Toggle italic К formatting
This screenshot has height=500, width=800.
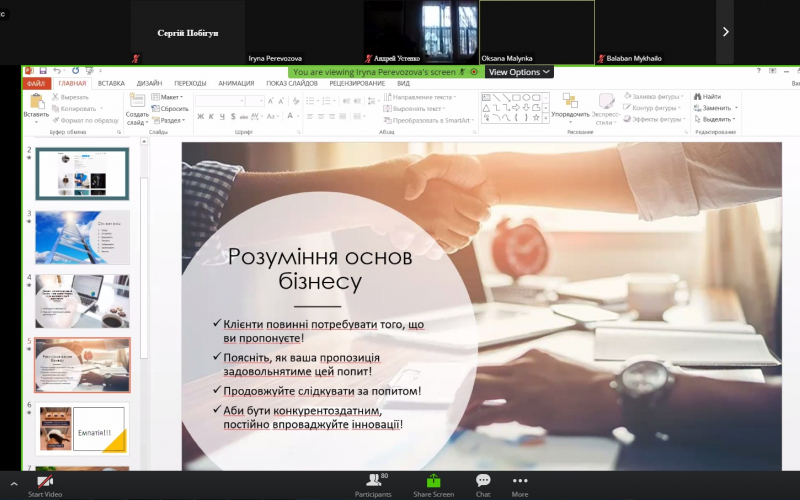(x=211, y=116)
